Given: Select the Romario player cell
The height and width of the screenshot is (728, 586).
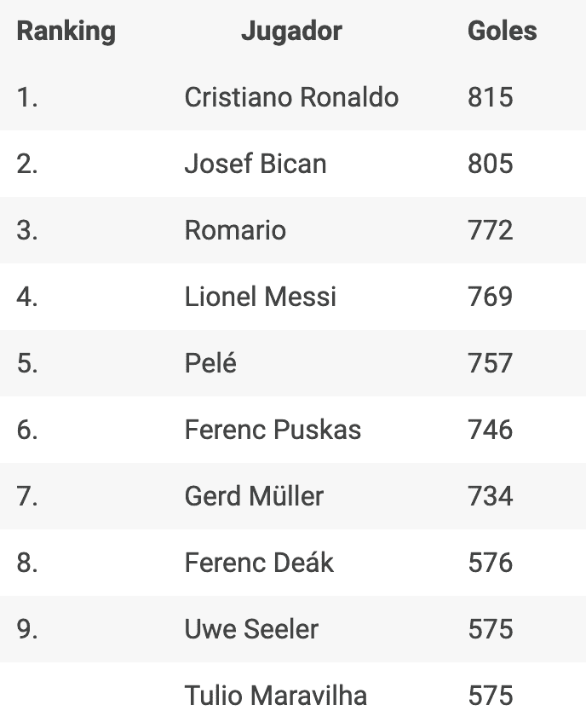Looking at the screenshot, I should point(235,230).
